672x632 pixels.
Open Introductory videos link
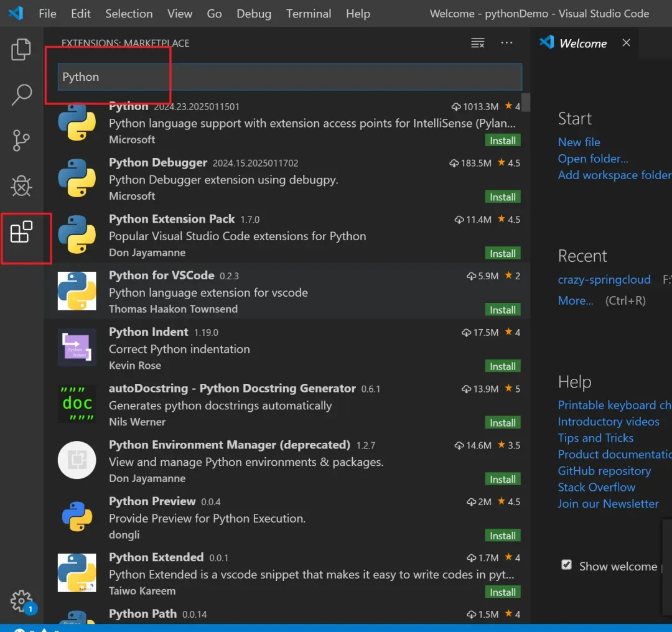(609, 421)
